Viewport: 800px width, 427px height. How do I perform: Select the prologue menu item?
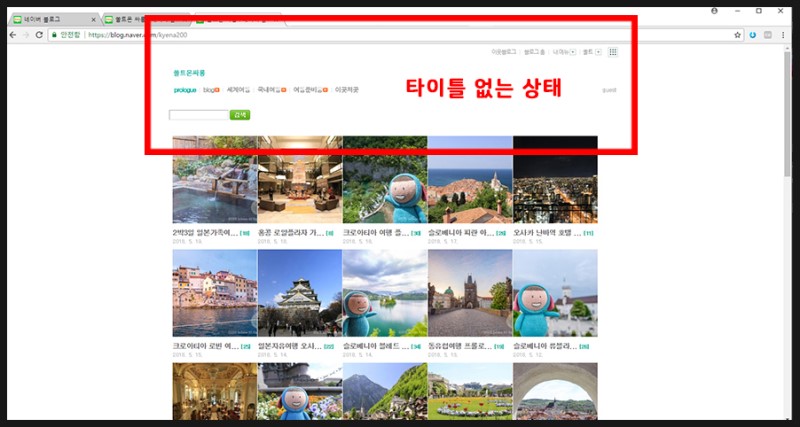185,90
